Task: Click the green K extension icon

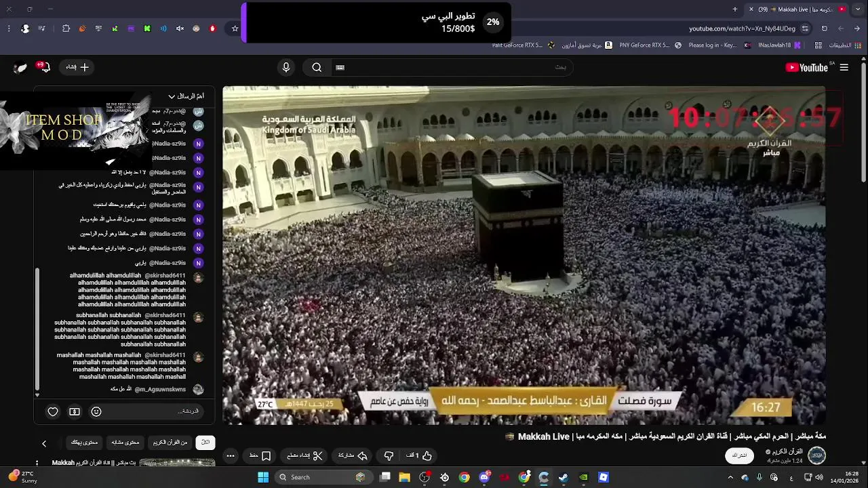Action: 147,28
